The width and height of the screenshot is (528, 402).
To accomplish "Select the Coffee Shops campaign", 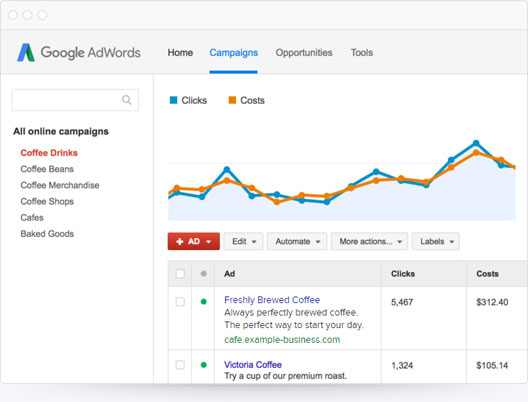I will (x=47, y=201).
